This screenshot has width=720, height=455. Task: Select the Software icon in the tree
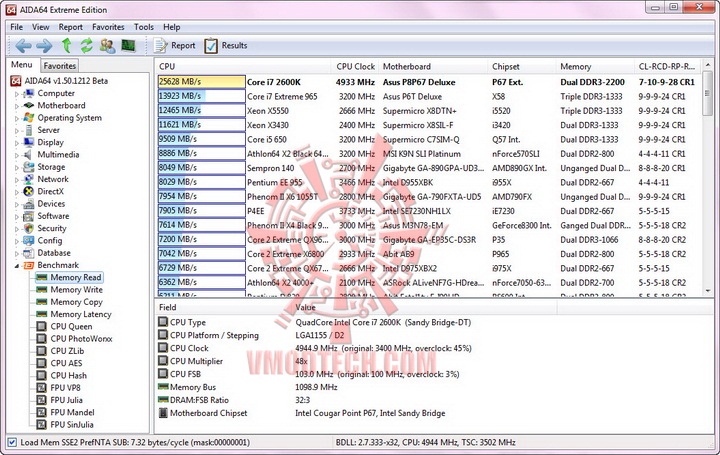coord(28,216)
